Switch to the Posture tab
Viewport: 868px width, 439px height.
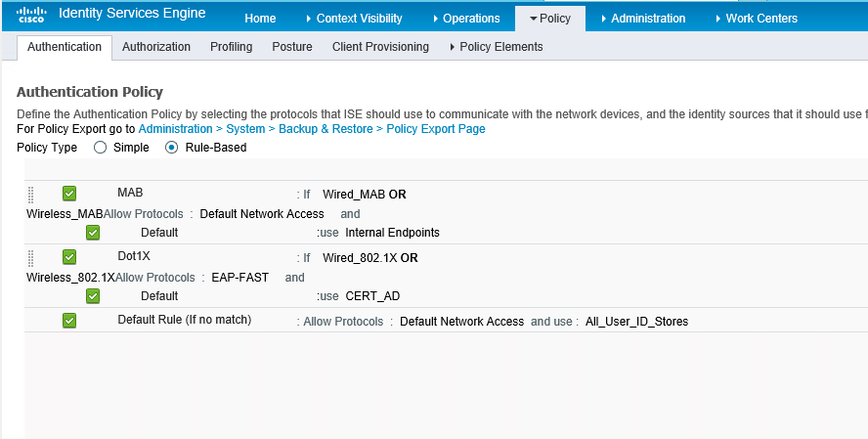click(292, 47)
